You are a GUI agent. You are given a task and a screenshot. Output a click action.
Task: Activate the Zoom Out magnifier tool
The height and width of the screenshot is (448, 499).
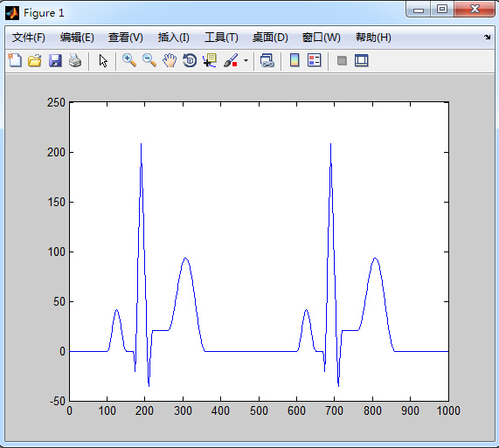tap(149, 60)
